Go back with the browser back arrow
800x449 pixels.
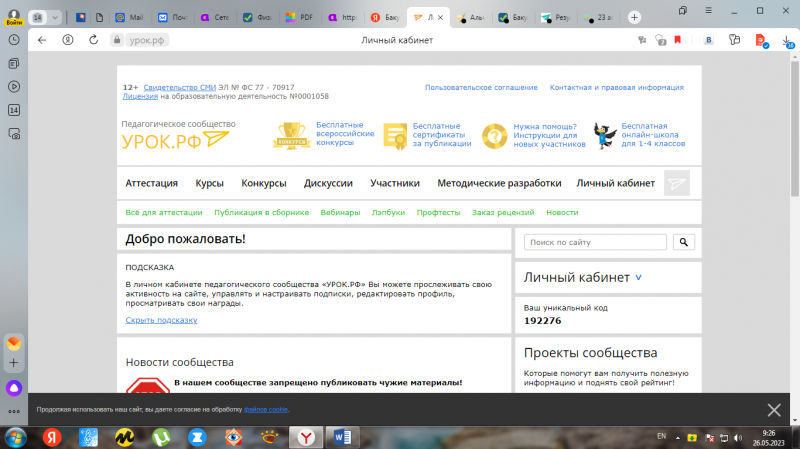(x=42, y=40)
